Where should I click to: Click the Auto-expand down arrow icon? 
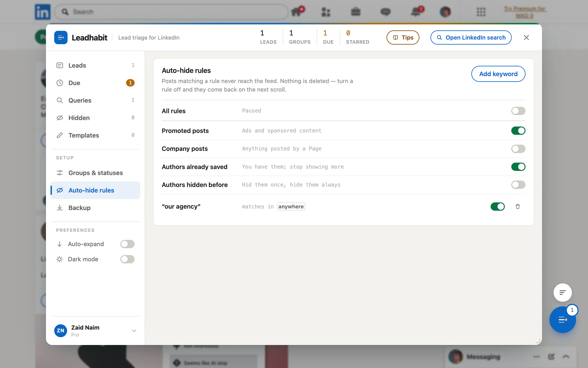[59, 244]
